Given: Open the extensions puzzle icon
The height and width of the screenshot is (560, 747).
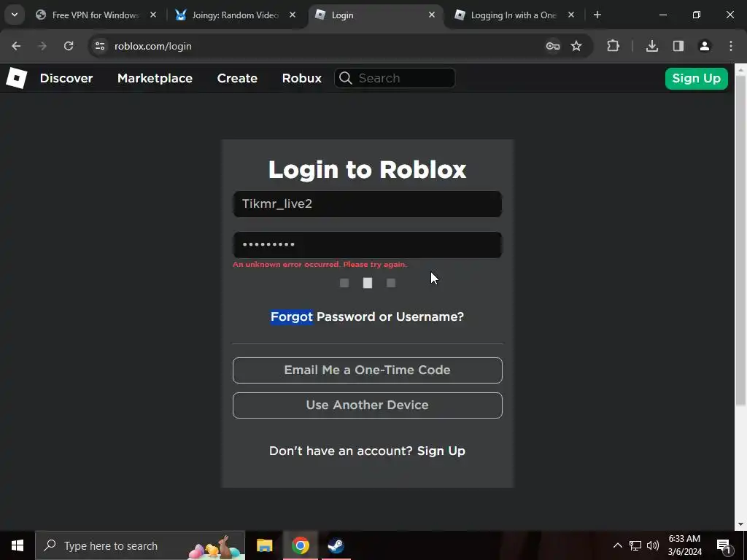Looking at the screenshot, I should (x=613, y=46).
